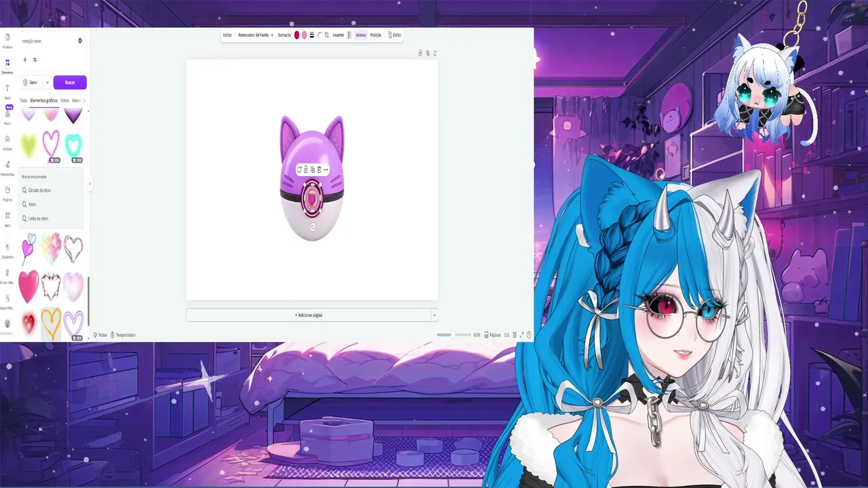The width and height of the screenshot is (868, 488).
Task: Click the plus icon under the search box
Action: pyautogui.click(x=25, y=60)
